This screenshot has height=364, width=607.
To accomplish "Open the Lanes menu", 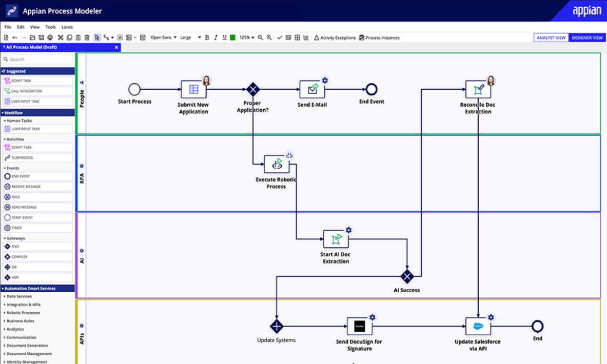I will pos(67,27).
